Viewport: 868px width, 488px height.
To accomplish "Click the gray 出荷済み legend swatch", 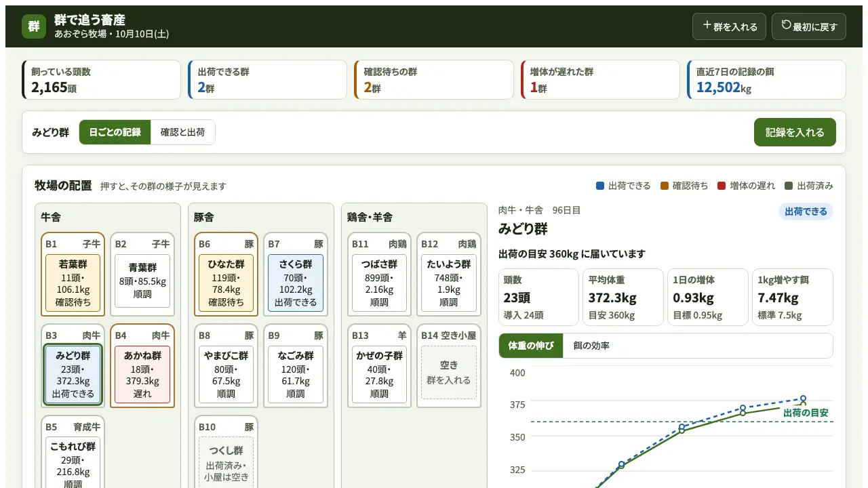I will [x=789, y=186].
